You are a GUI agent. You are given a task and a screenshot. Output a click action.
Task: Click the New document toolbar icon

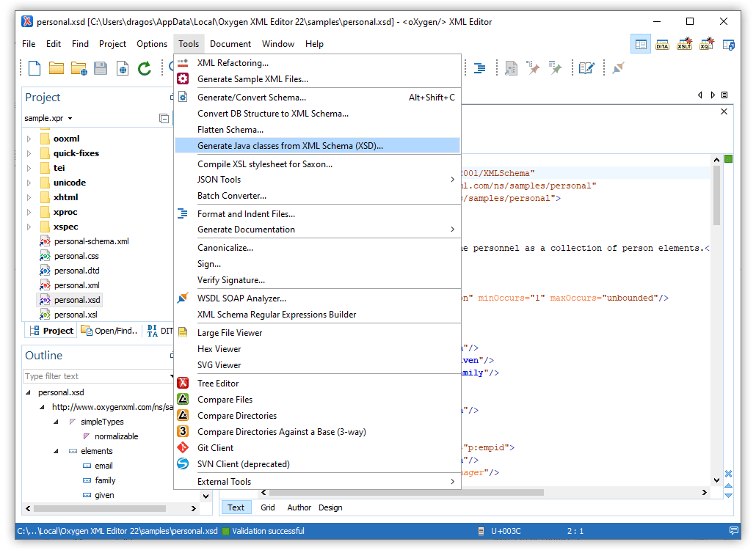pyautogui.click(x=34, y=68)
